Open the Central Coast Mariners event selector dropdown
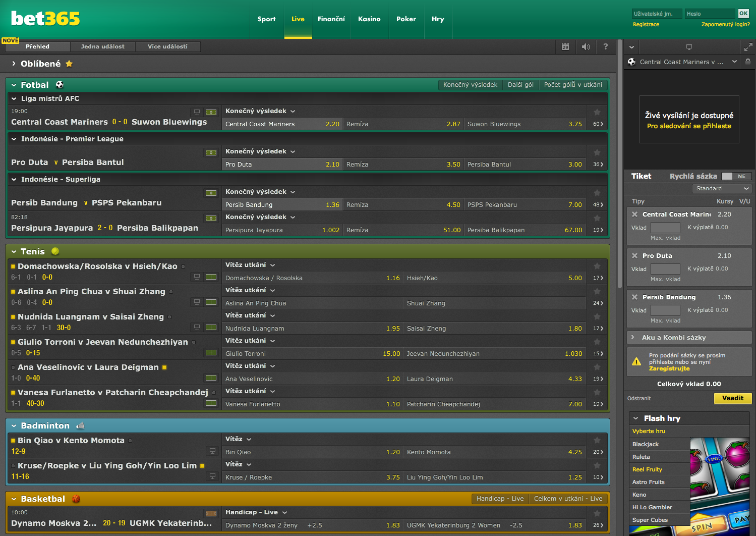The image size is (756, 536). click(734, 62)
